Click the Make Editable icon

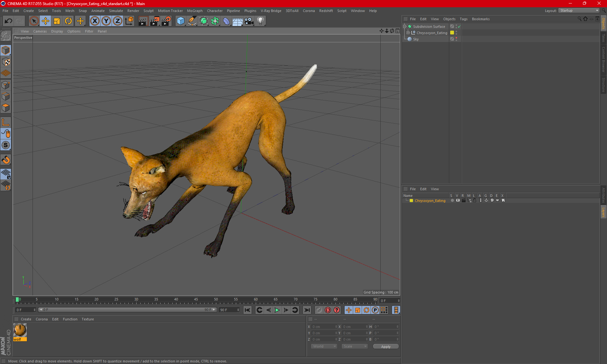[x=6, y=36]
